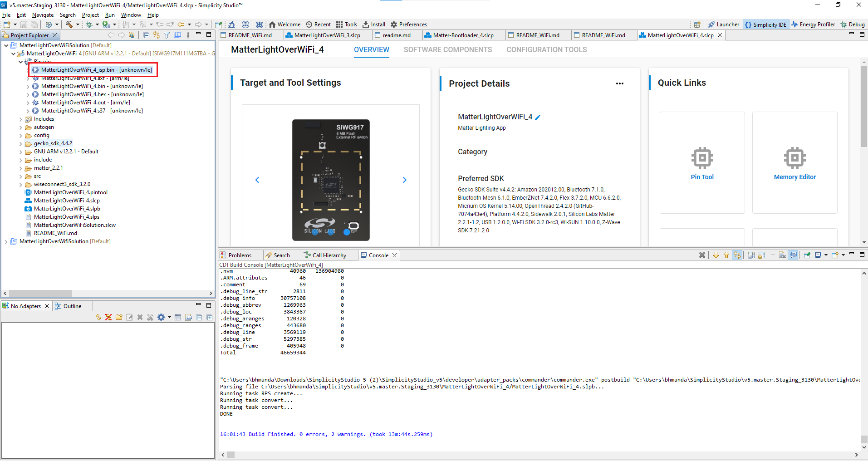The image size is (868, 461).
Task: Expand the MatterLightOverWiFi_4.hex binary node
Action: (x=28, y=94)
